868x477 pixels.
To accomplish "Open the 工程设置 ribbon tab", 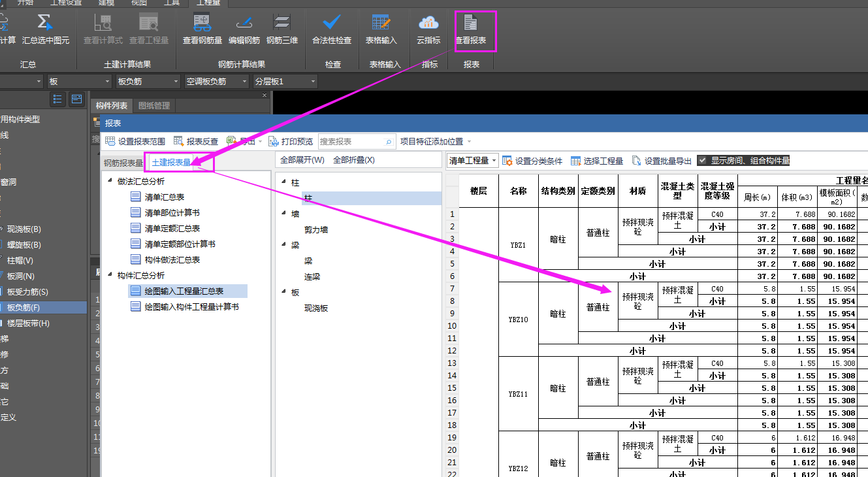I will (x=67, y=3).
